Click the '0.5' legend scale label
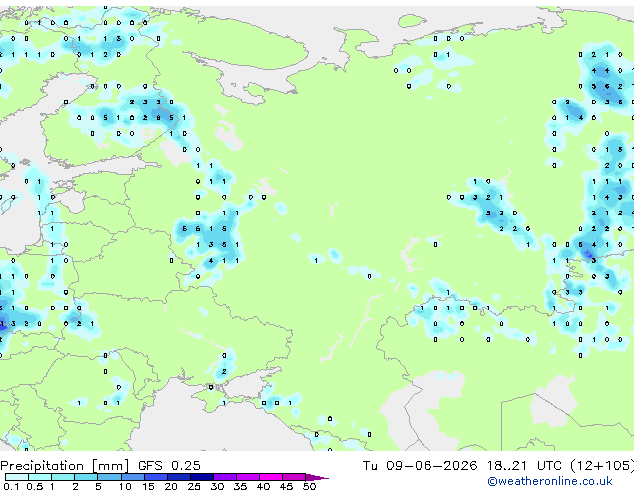Screen dimensions: 634x490 point(34,486)
